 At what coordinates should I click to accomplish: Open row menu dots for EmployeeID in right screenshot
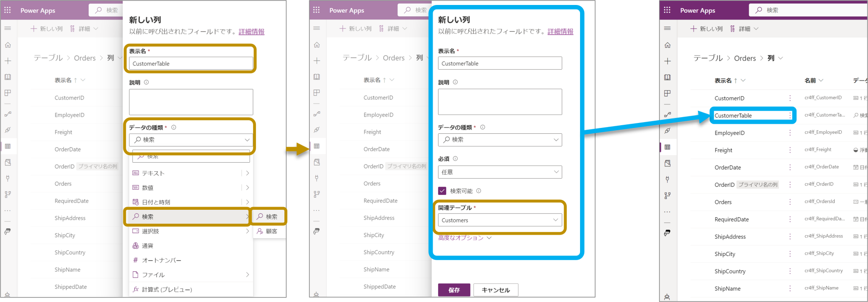pyautogui.click(x=790, y=133)
